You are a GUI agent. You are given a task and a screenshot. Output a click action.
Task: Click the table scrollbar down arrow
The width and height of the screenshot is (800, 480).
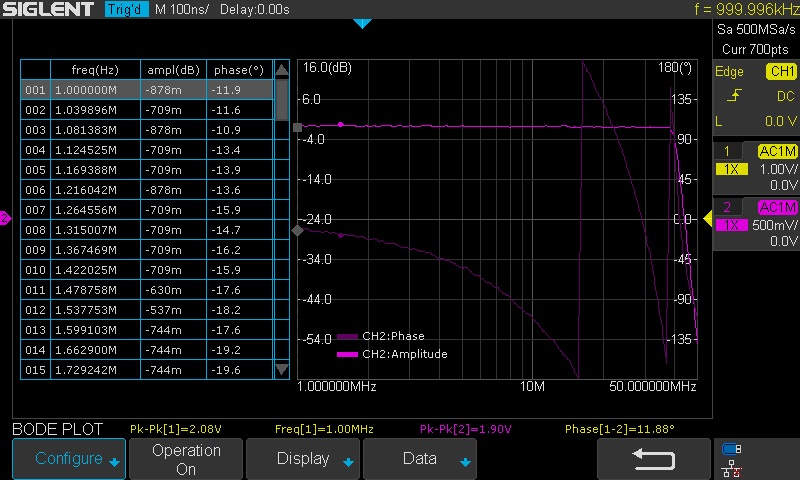[x=282, y=370]
